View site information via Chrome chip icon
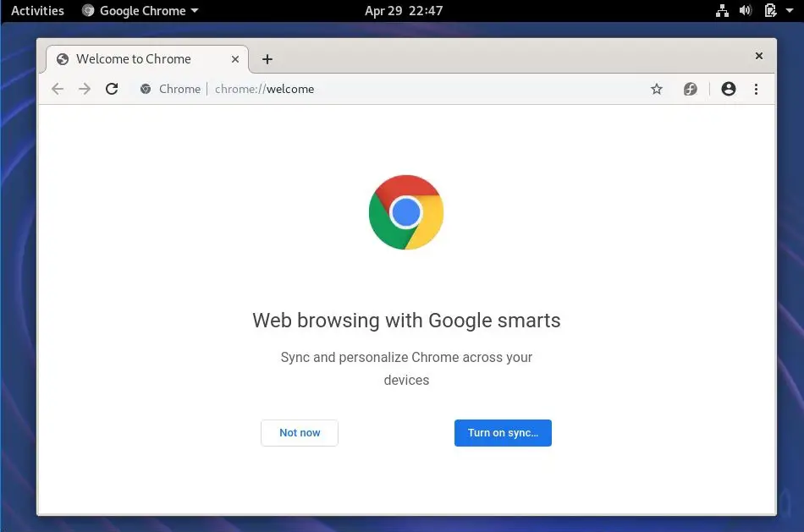The width and height of the screenshot is (804, 532). click(x=146, y=89)
